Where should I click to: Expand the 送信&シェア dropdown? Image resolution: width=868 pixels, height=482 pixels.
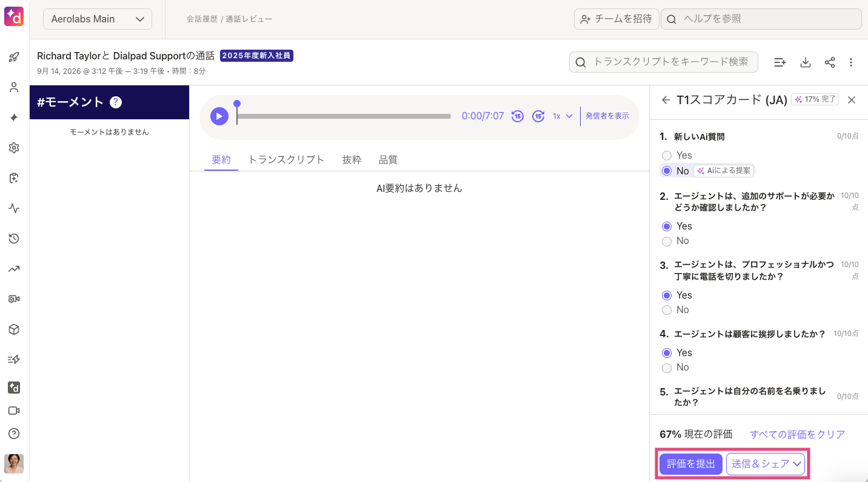point(766,464)
